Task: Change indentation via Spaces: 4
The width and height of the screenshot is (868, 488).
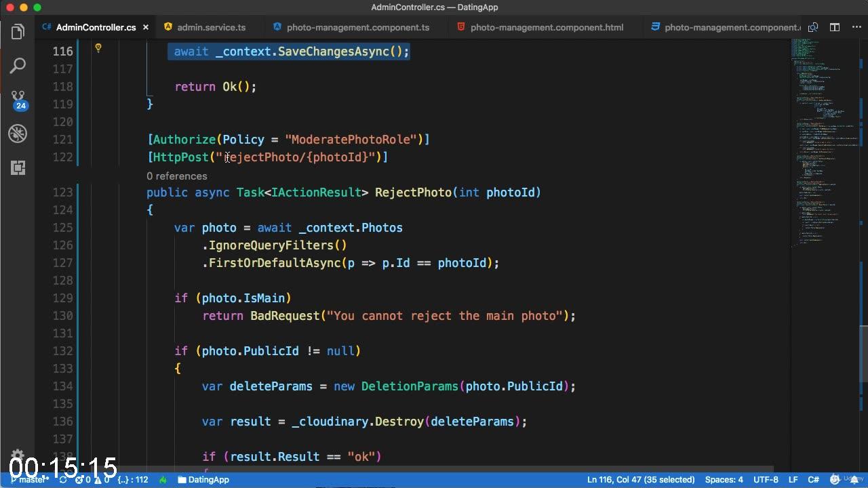Action: point(724,479)
